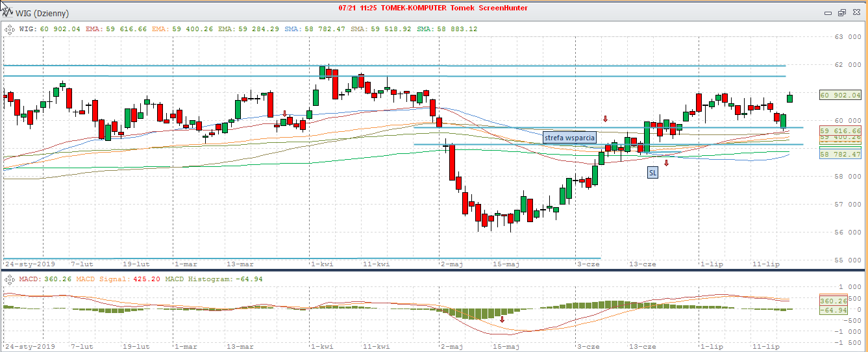Click the red arrow below the SL label

pyautogui.click(x=666, y=162)
